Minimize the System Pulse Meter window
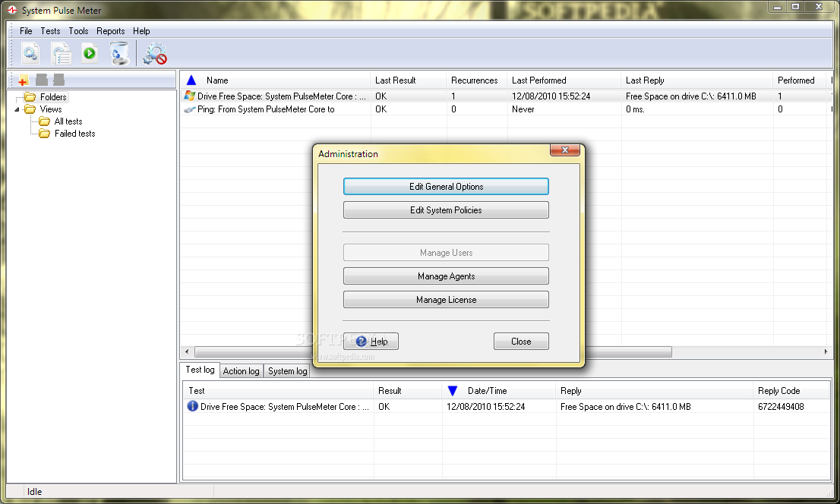 (777, 6)
